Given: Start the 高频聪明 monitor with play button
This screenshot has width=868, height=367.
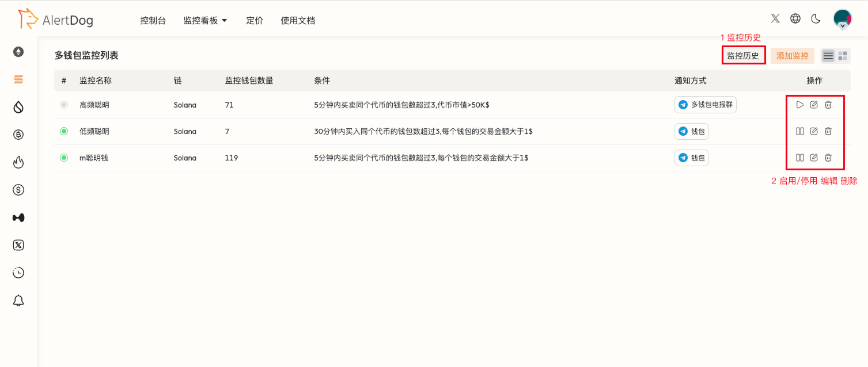Looking at the screenshot, I should pos(799,105).
